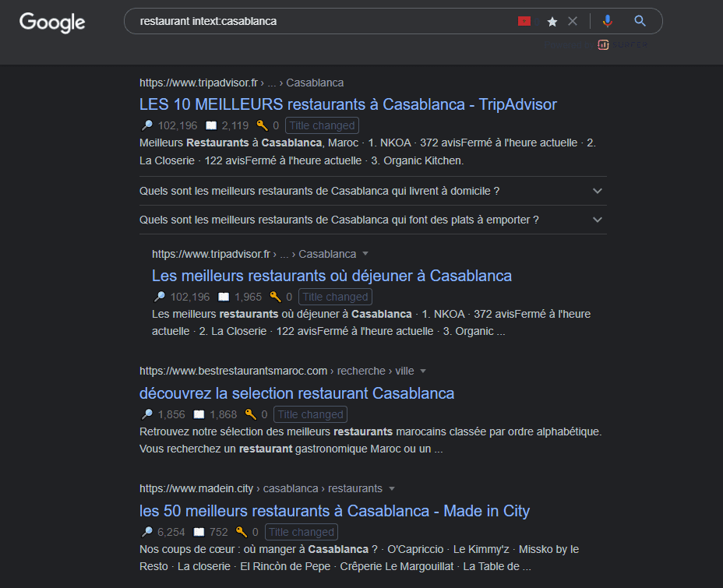This screenshot has height=588, width=723.
Task: Click book icon beside 2,119 word count
Action: (210, 125)
